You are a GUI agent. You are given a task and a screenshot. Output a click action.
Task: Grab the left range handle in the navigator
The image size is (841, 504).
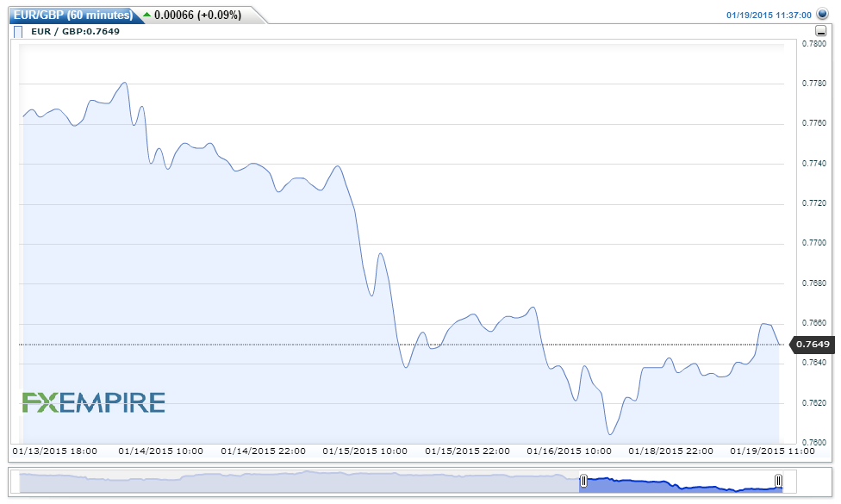[583, 481]
